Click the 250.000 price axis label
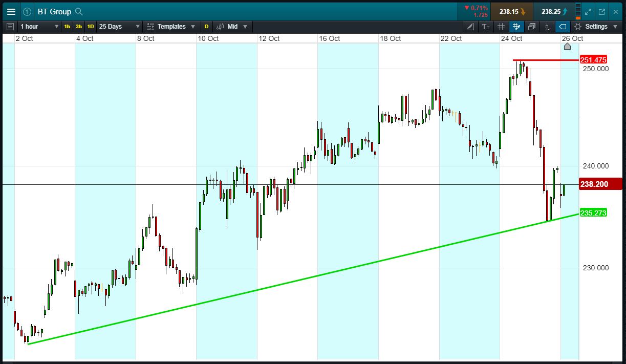This screenshot has height=364, width=626. pos(596,69)
